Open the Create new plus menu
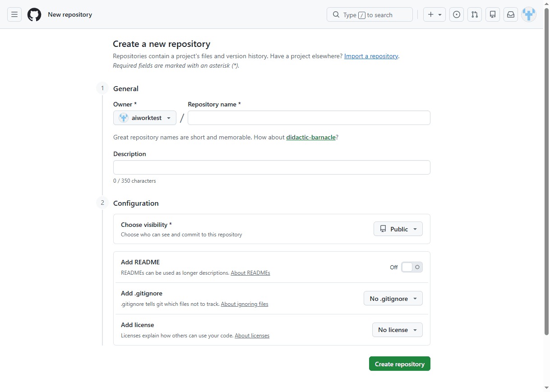The width and height of the screenshot is (550, 392). click(434, 14)
